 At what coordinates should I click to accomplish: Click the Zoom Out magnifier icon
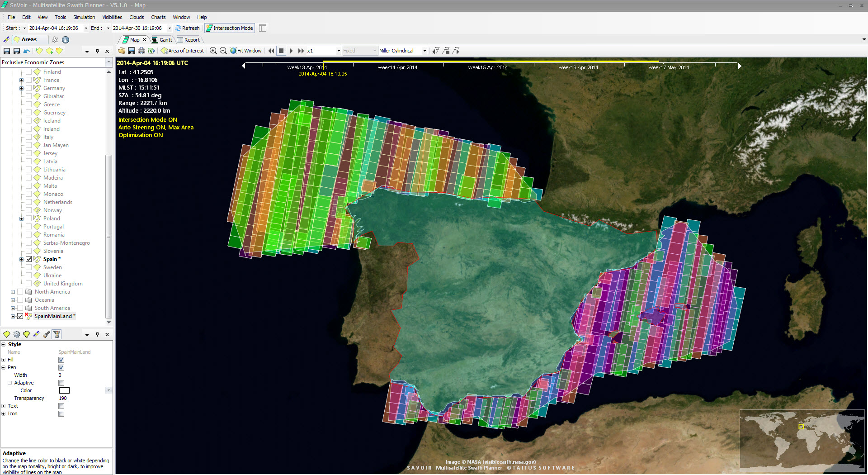click(223, 51)
